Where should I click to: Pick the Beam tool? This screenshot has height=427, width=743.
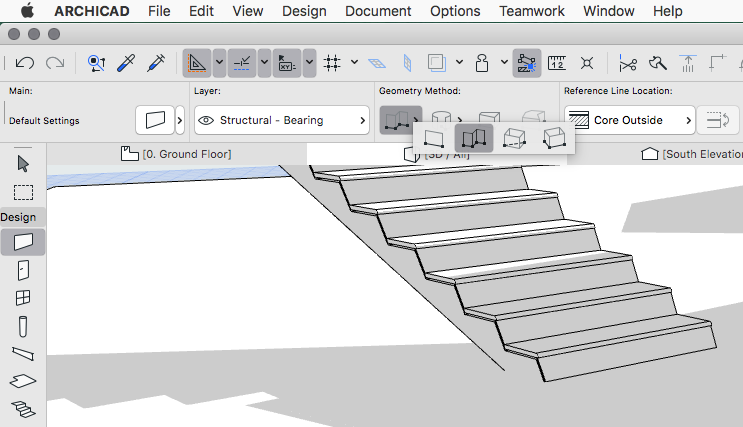23,353
